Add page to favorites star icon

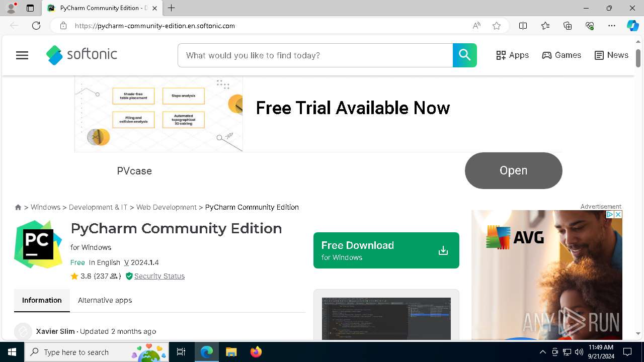(x=497, y=26)
